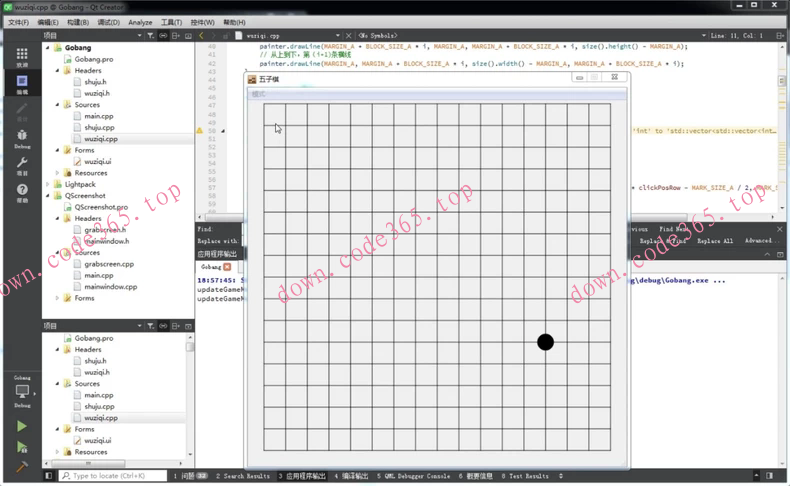Open the wuziqi.cpp file dropdown in editor
Screen dimensions: 790x486
click(337, 36)
